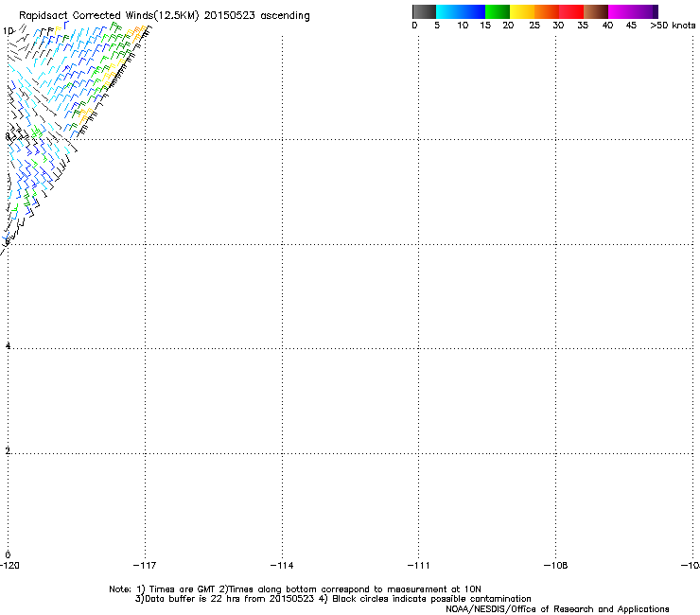Screen dimensions: 700x615
Task: Click the legend label "25"
Action: (534, 26)
